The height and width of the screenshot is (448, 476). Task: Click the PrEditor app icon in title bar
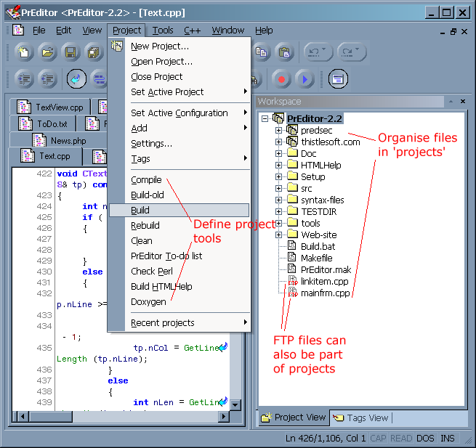pyautogui.click(x=13, y=12)
